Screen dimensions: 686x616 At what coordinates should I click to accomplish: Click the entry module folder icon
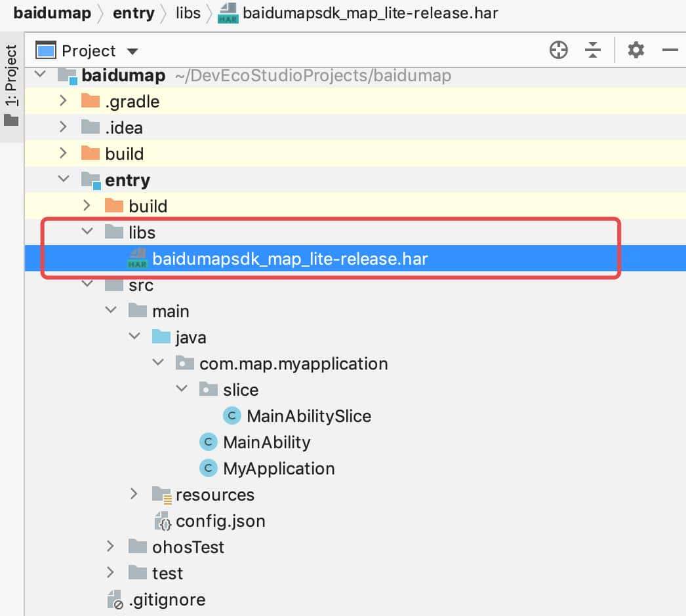91,180
